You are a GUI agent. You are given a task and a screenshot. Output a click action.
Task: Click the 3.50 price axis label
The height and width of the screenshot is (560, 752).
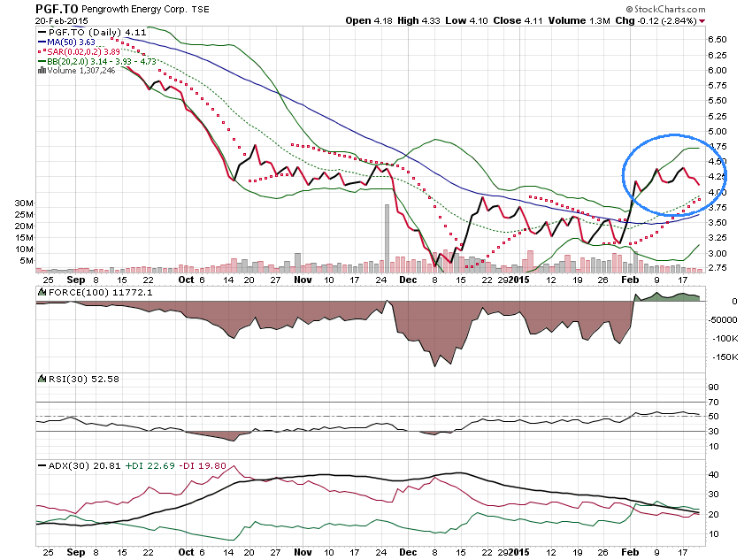(x=717, y=222)
